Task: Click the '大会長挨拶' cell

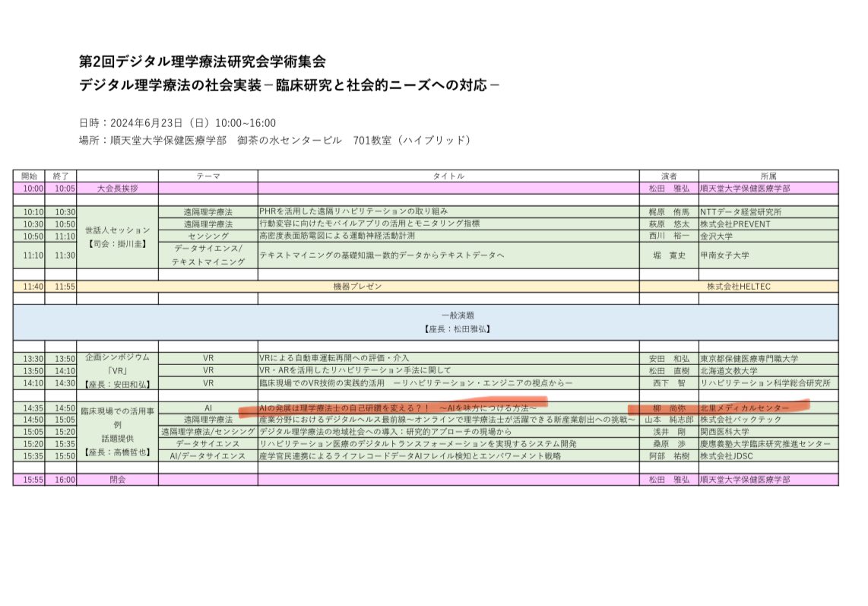Action: click(117, 189)
